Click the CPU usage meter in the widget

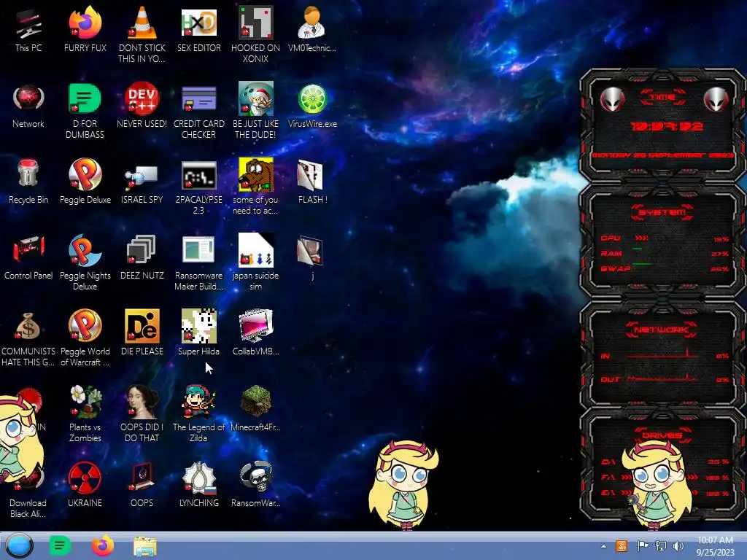[x=665, y=238]
